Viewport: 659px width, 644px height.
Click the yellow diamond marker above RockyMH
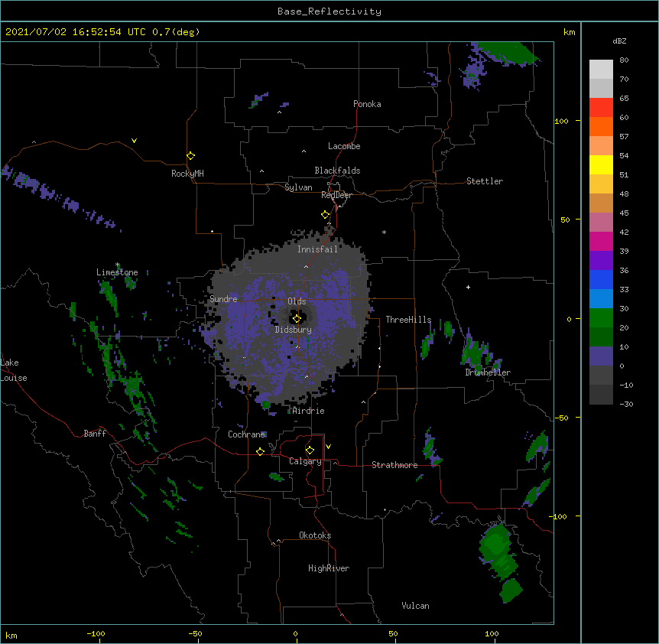[x=190, y=156]
